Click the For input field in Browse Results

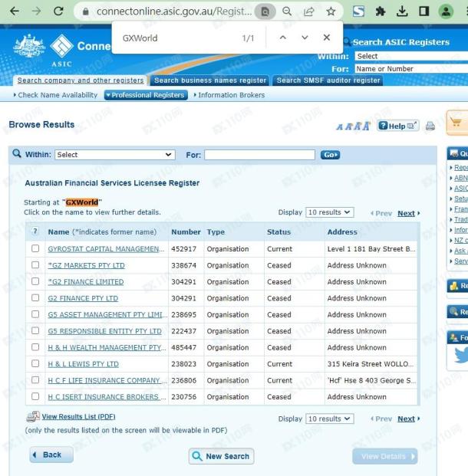click(x=260, y=155)
